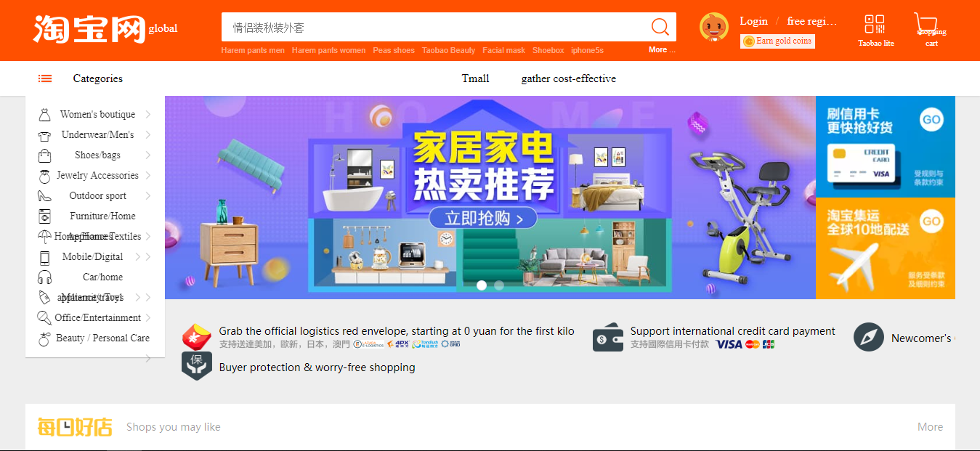Click the Car/home headphones icon
This screenshot has height=451, width=980.
pos(44,277)
